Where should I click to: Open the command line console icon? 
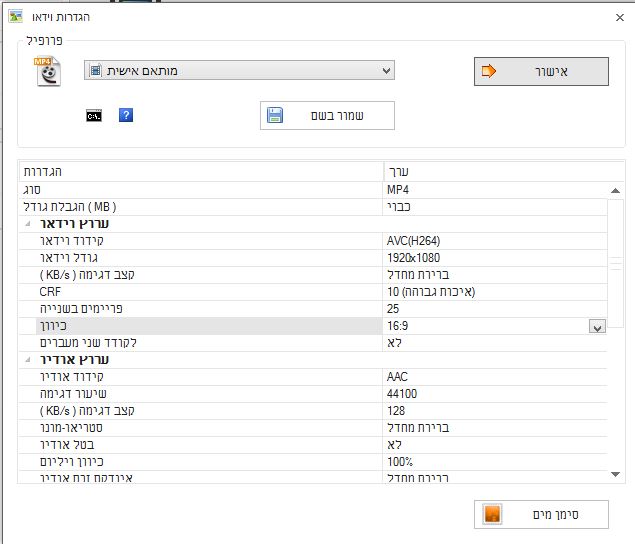point(93,116)
